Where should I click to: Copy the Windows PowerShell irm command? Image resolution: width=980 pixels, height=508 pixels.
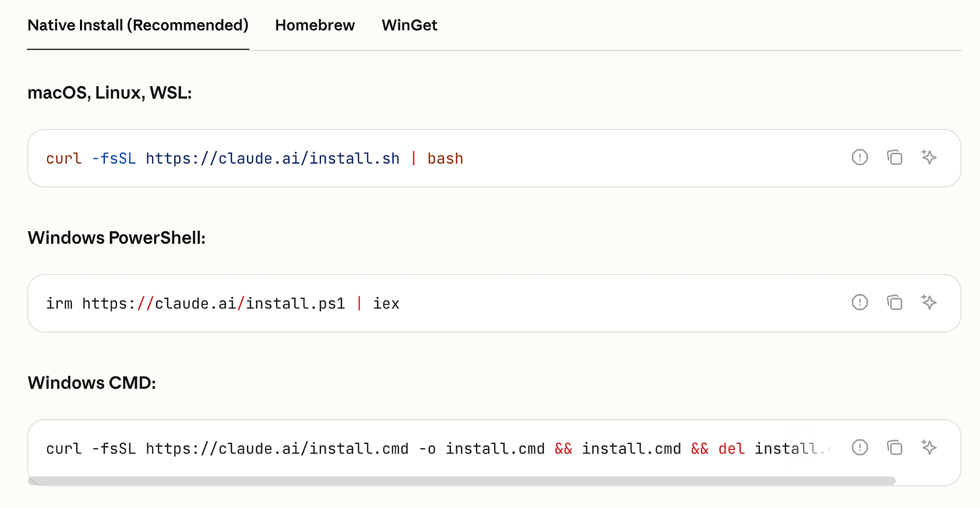895,303
